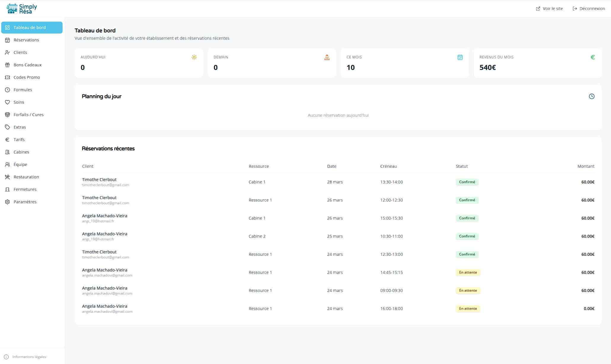Click the sun icon in Aujourd'hui card
611x364 pixels.
[x=194, y=57]
